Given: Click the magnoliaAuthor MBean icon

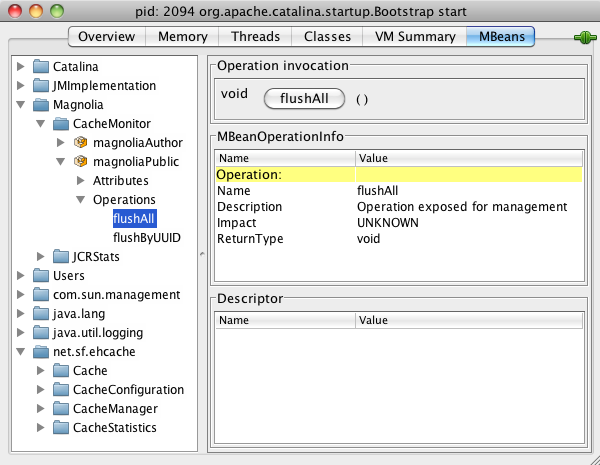Looking at the screenshot, I should click(x=80, y=142).
